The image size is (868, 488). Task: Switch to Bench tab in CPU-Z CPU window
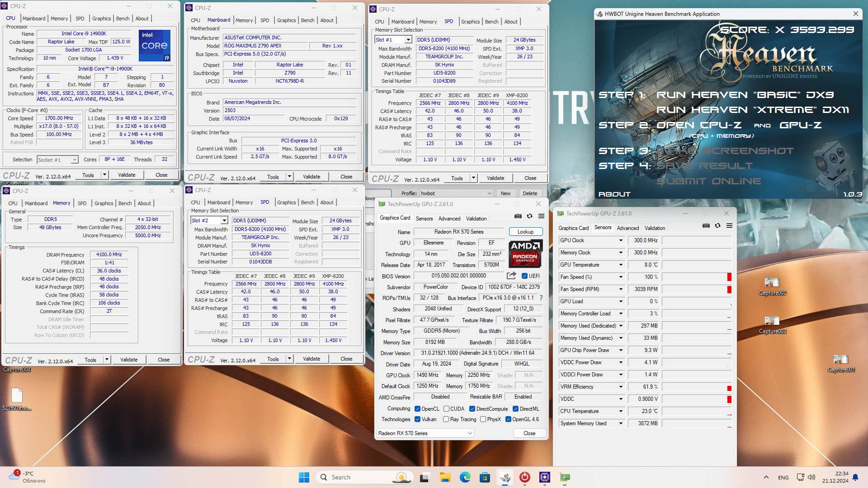tap(123, 19)
